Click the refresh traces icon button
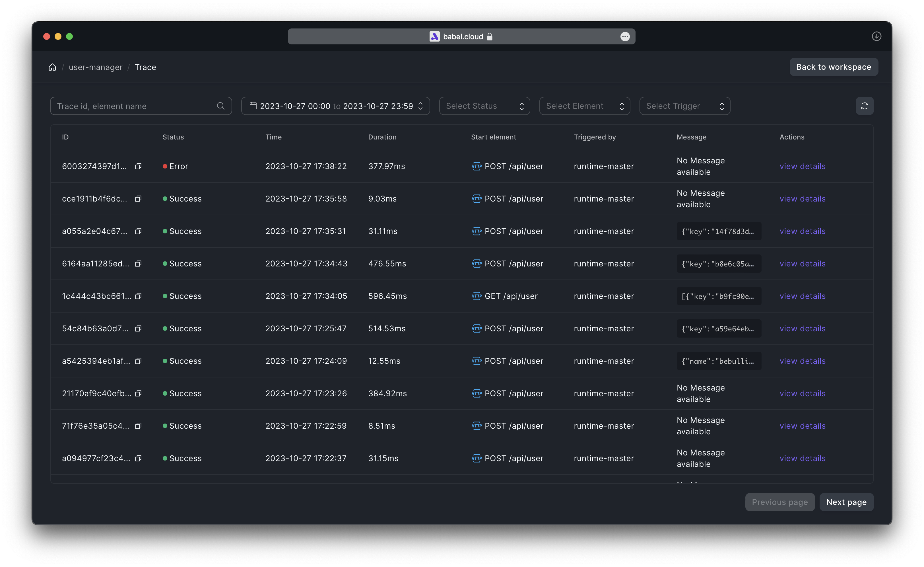Screen dimensions: 924x567 pos(864,106)
